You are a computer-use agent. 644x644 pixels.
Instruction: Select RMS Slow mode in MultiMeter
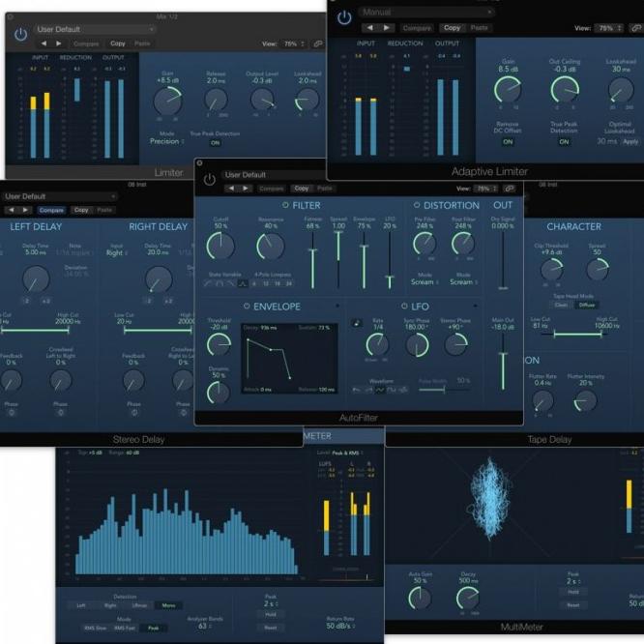click(x=95, y=628)
